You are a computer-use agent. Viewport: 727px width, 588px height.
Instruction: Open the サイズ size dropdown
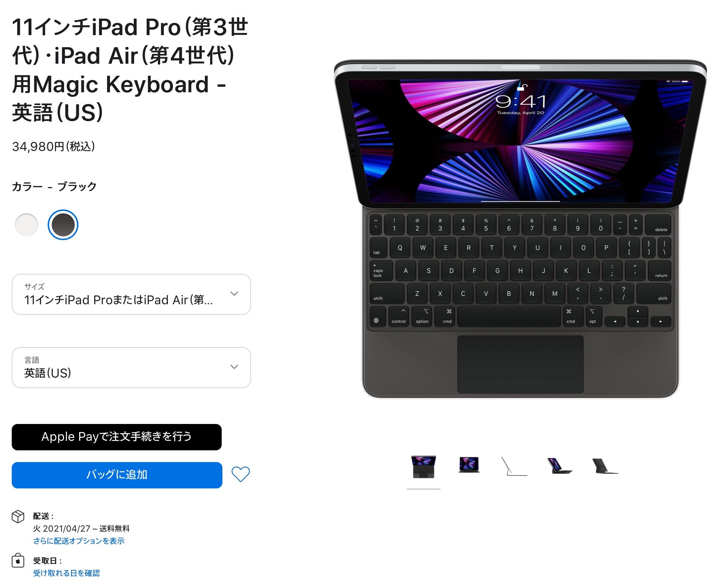pos(131,294)
